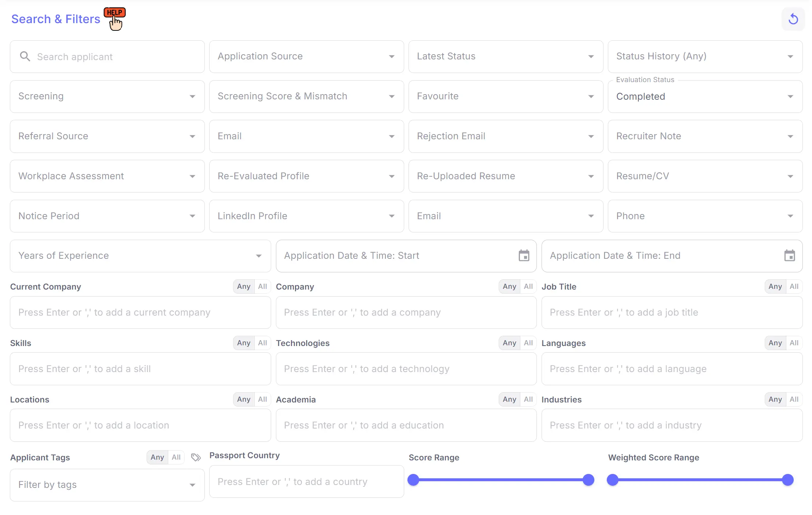
Task: Select the All tab for Technologies
Action: [x=528, y=343]
